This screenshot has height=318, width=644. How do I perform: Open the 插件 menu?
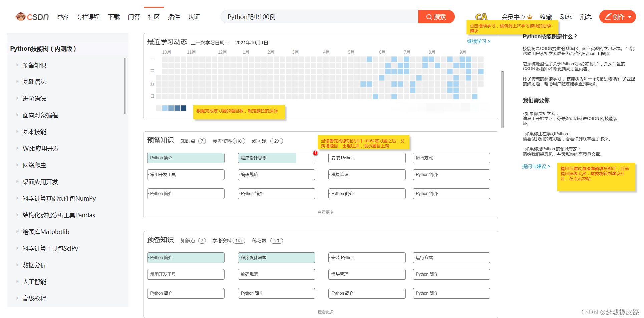pyautogui.click(x=174, y=17)
